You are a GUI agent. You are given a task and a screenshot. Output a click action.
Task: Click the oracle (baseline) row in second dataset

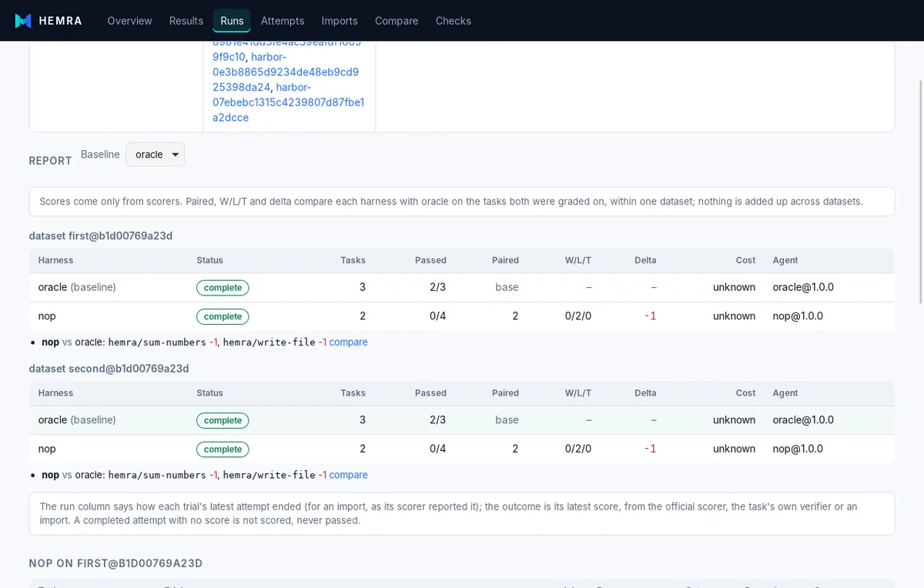pyautogui.click(x=461, y=420)
